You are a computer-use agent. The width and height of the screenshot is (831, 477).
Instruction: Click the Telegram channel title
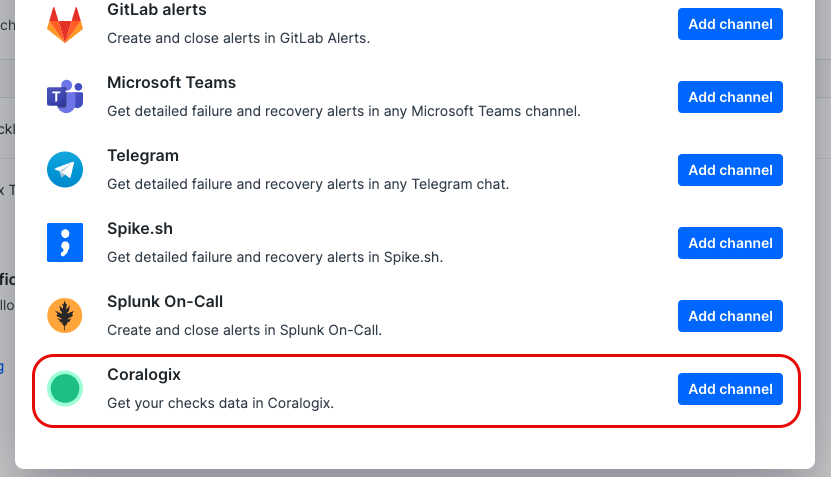143,156
